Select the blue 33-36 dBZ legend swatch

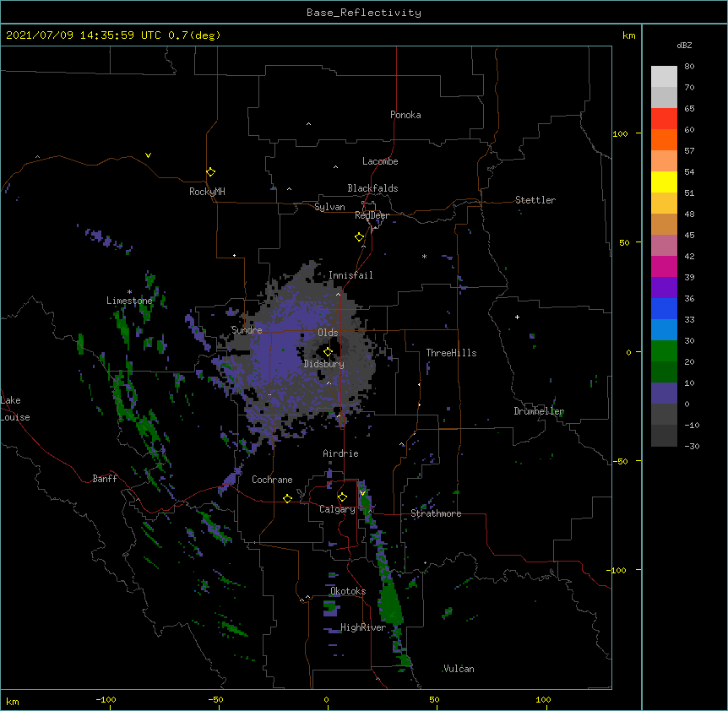click(x=664, y=308)
